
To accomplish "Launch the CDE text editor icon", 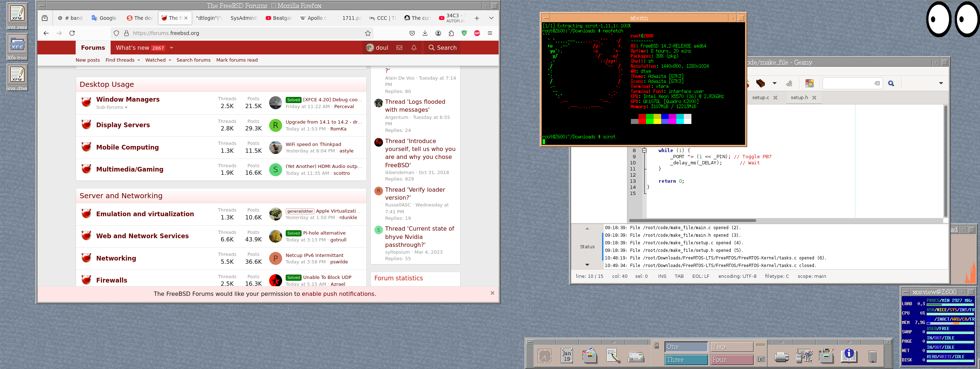I will (613, 356).
